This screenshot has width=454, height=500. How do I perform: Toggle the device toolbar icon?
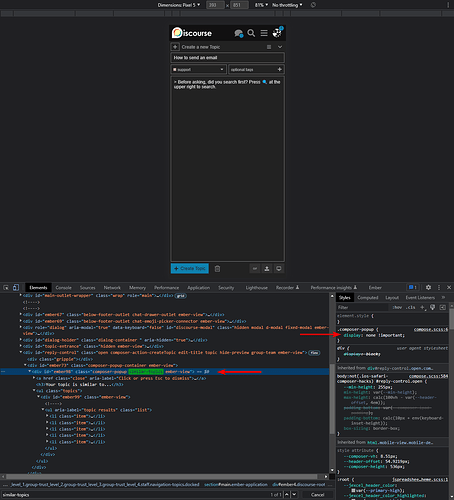(16, 288)
